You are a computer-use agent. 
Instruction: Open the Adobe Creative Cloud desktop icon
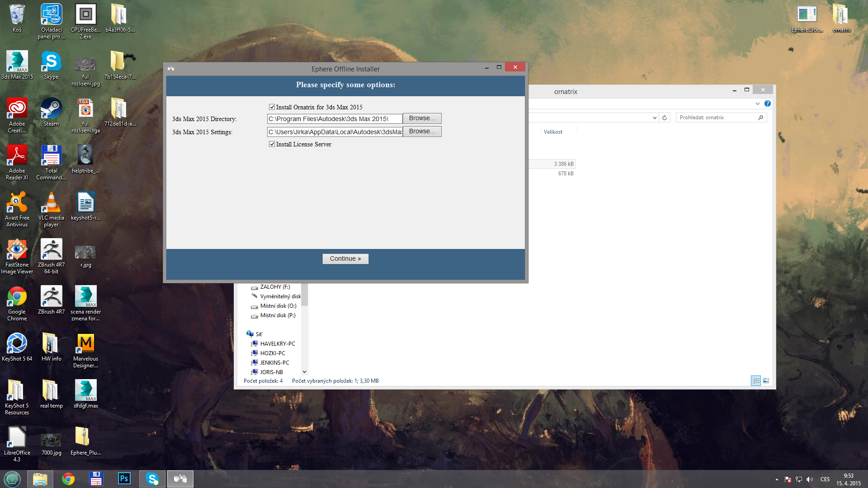(x=17, y=115)
